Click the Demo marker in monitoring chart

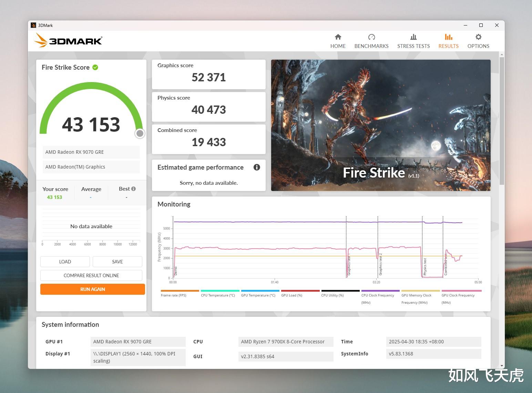(175, 271)
